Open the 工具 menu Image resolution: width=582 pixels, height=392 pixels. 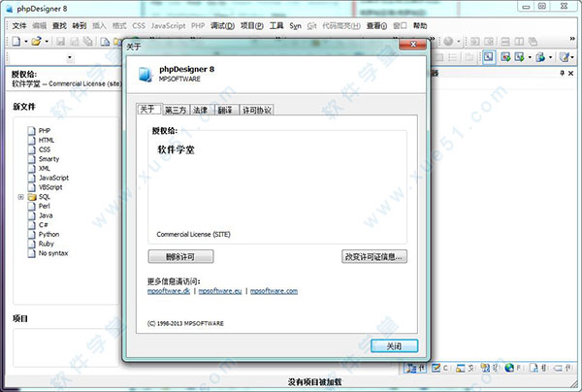276,25
